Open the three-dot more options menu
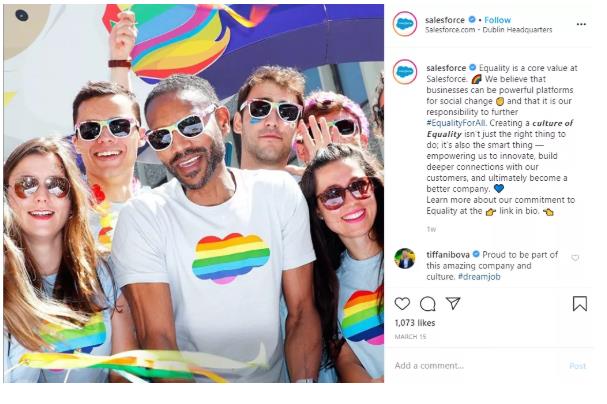Viewport: 607px width, 404px height. (x=581, y=24)
